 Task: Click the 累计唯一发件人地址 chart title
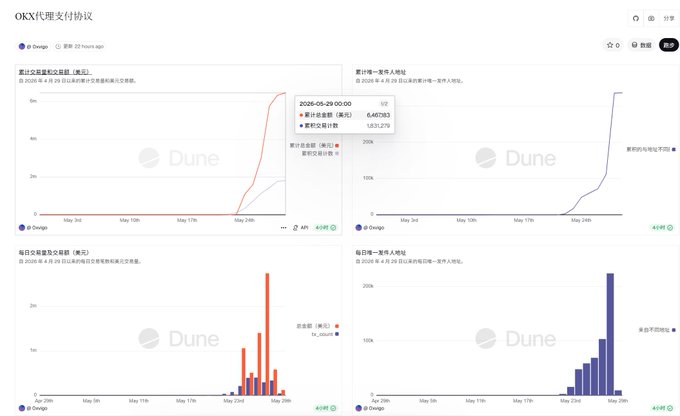(x=380, y=72)
